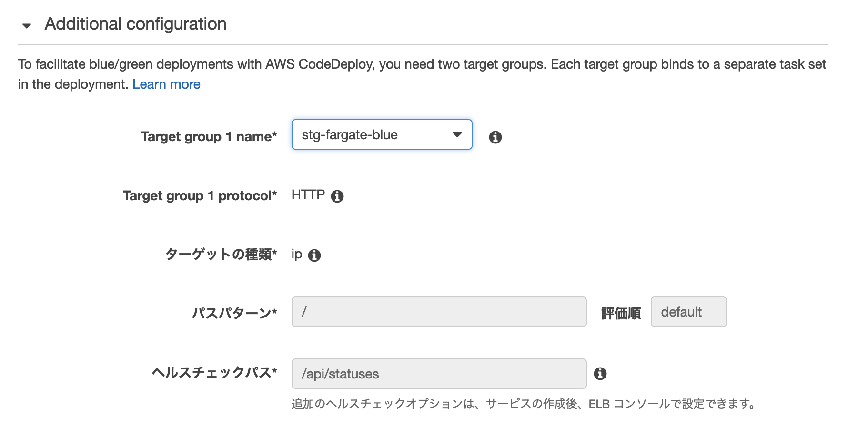Click the 評価順 label
This screenshot has height=429, width=868.
tap(621, 313)
